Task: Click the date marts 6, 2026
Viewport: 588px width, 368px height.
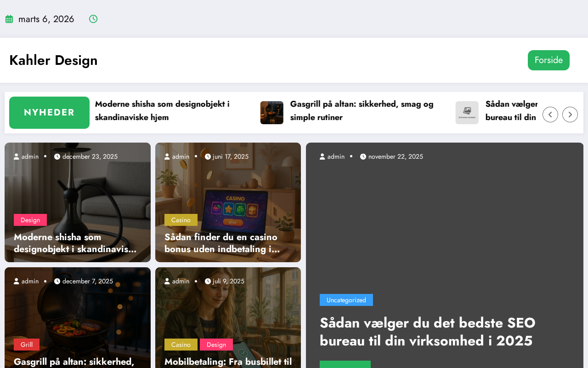Action: coord(46,19)
